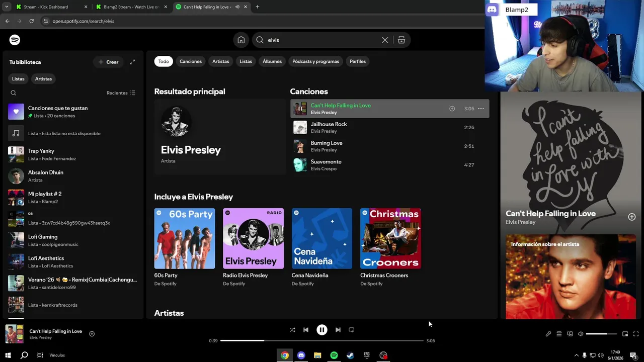Filter the library by Artistas
The image size is (644, 362).
pos(43,79)
